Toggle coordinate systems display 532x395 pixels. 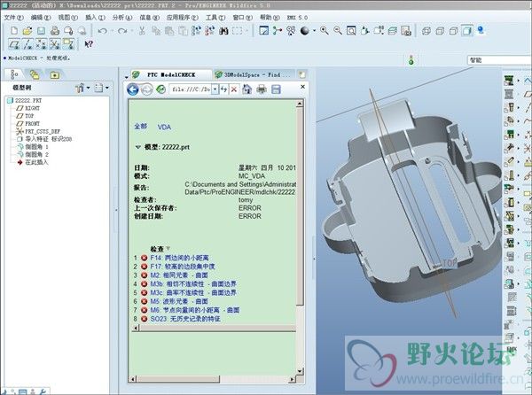click(55, 44)
